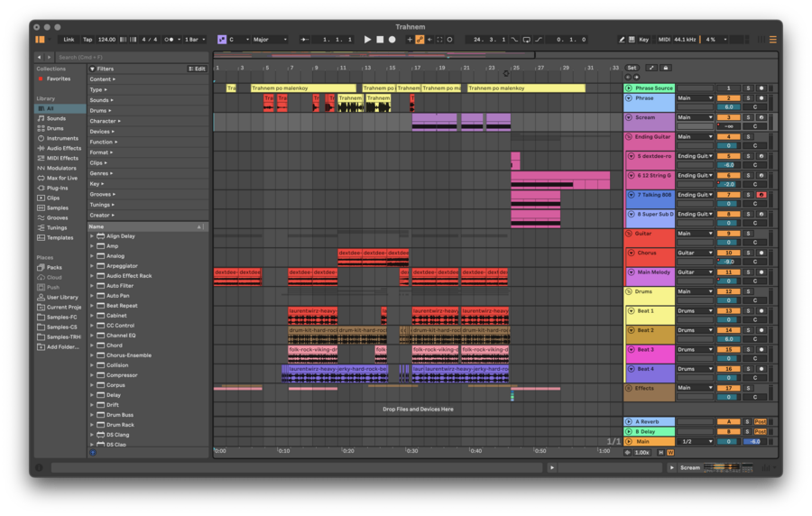Open Max for Live library category
The width and height of the screenshot is (812, 516).
(61, 178)
